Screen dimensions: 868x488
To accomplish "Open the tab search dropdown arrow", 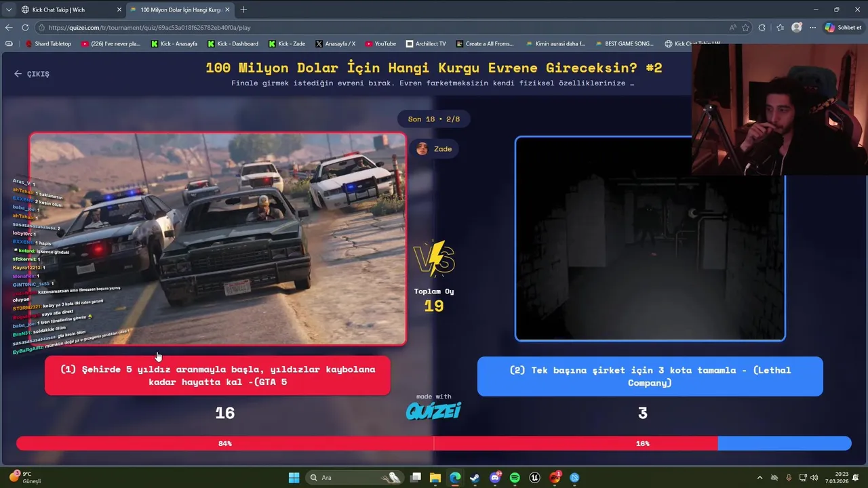I will click(x=9, y=9).
